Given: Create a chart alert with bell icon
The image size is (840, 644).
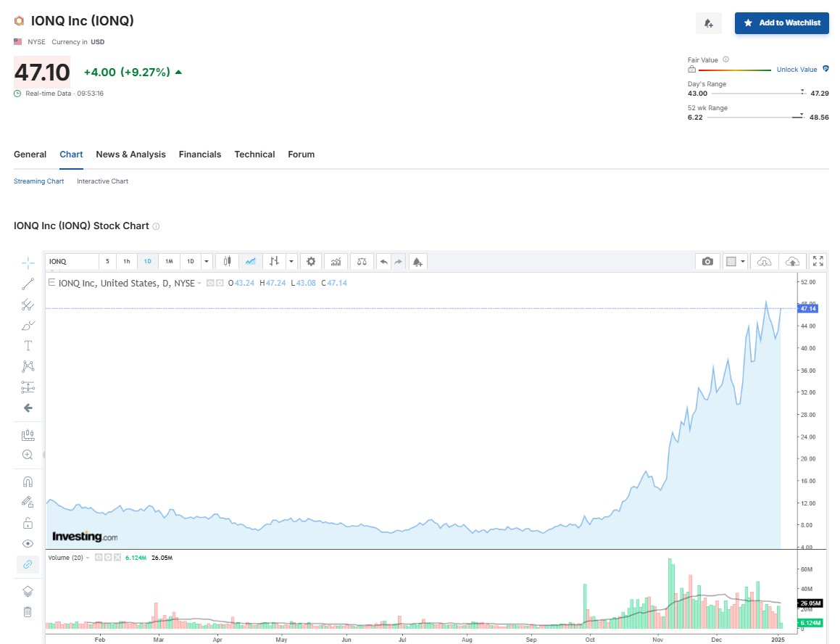Looking at the screenshot, I should pos(417,262).
